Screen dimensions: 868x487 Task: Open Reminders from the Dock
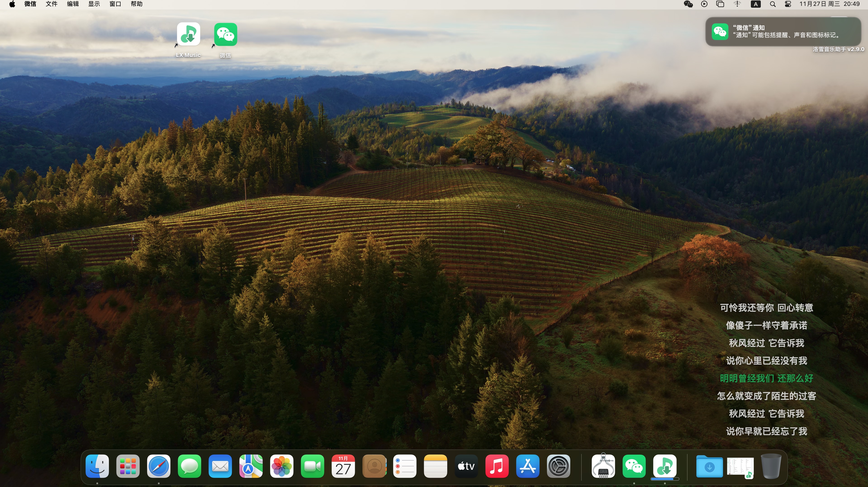405,466
